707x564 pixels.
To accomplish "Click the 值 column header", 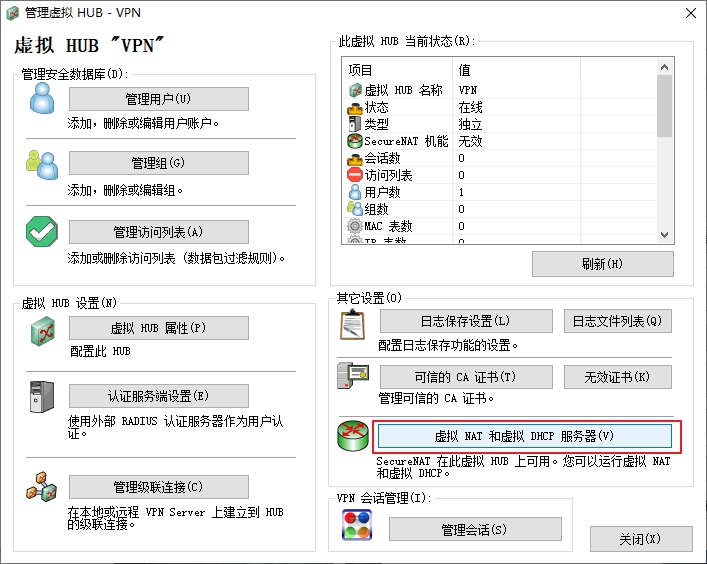I will click(x=517, y=70).
